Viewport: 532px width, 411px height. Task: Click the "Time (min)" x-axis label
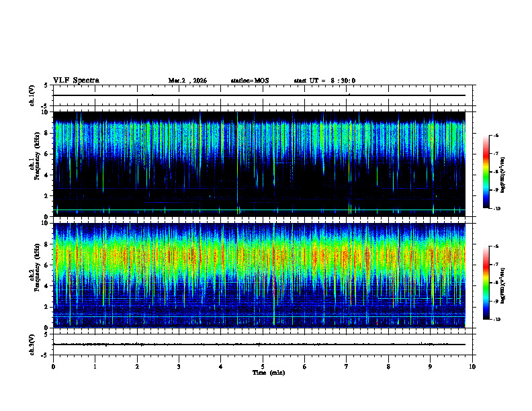269,373
